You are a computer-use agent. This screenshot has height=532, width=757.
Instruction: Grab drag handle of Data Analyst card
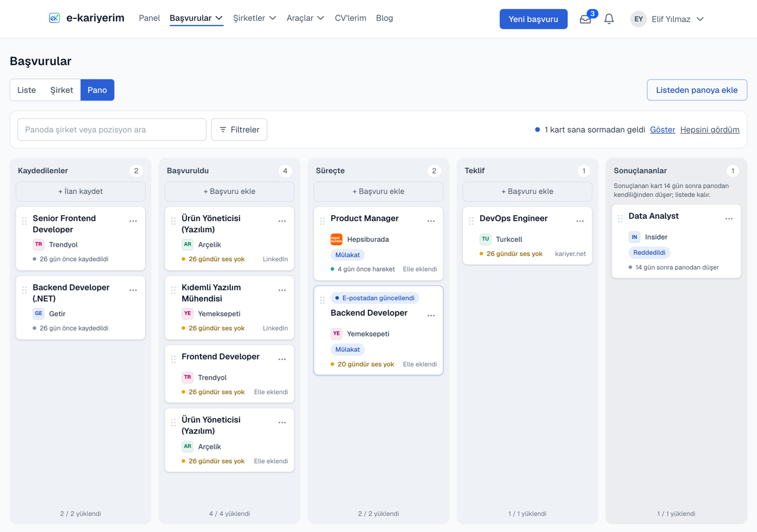pos(620,219)
